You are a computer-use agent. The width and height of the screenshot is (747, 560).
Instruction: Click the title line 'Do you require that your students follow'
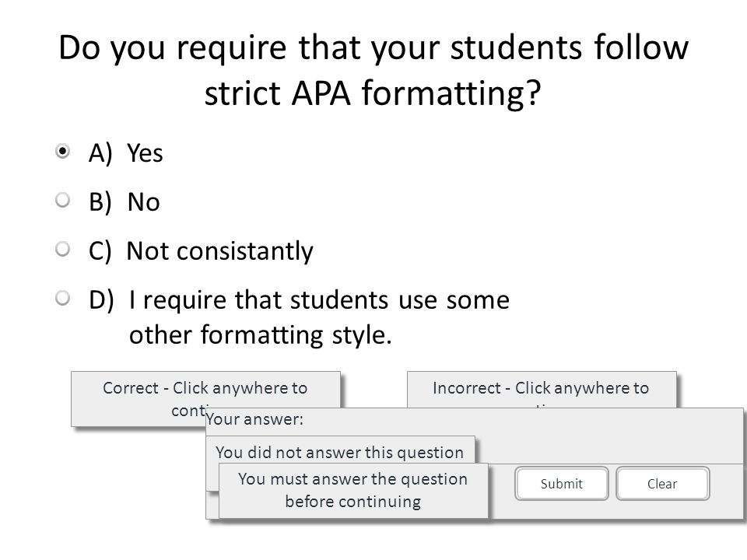373,48
